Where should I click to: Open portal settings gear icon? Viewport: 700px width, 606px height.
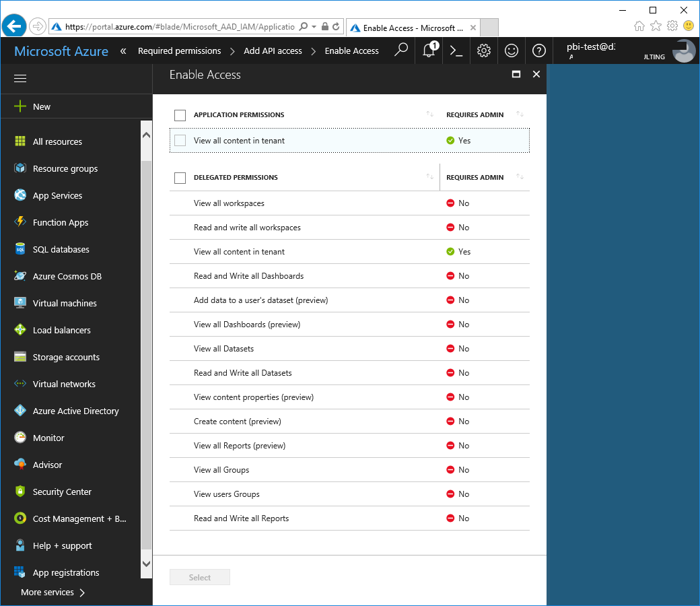pyautogui.click(x=484, y=50)
